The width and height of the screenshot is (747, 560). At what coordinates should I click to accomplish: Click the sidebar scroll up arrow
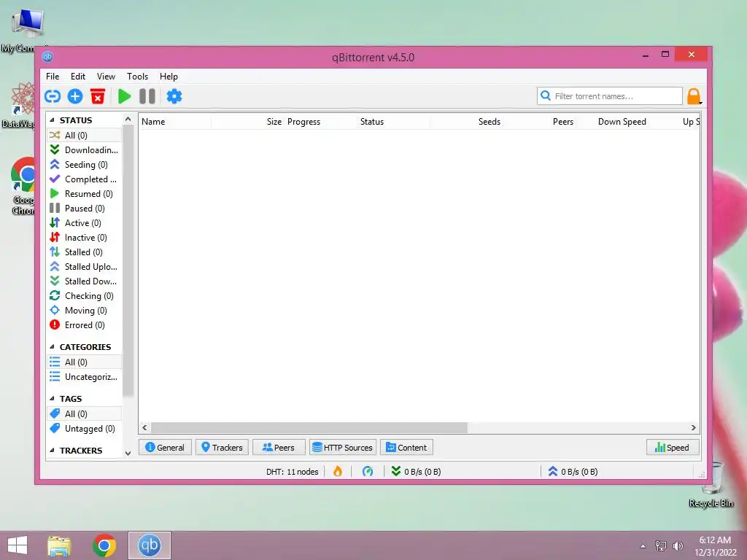click(128, 119)
